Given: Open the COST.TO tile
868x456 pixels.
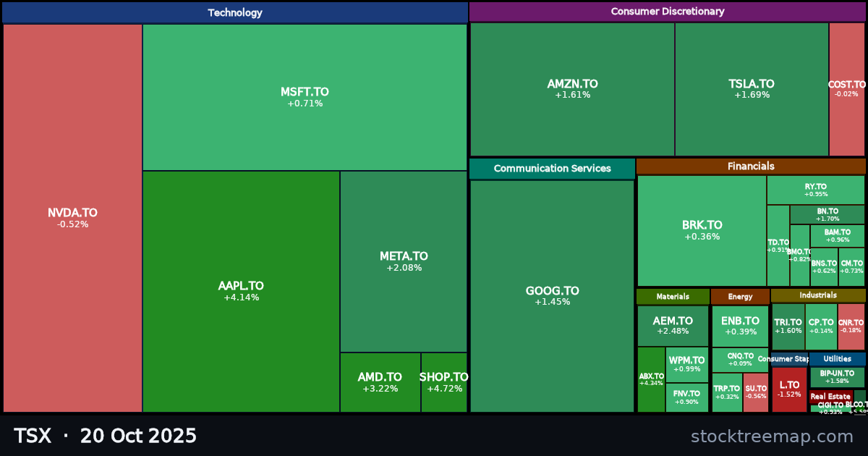Looking at the screenshot, I should point(847,89).
